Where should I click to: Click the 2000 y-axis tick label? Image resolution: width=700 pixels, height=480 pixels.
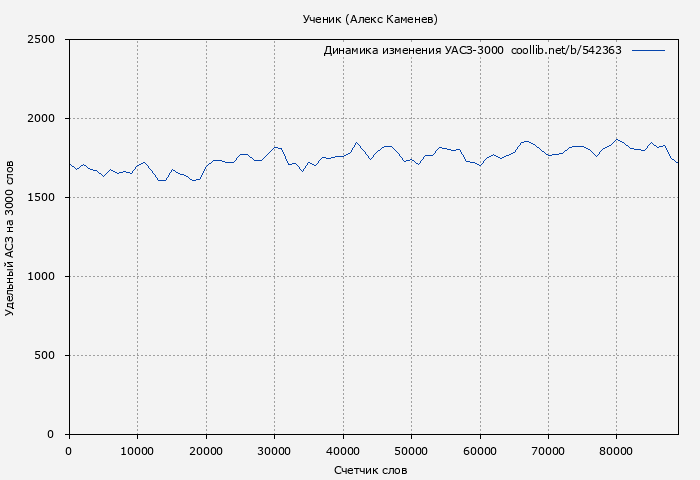point(47,119)
